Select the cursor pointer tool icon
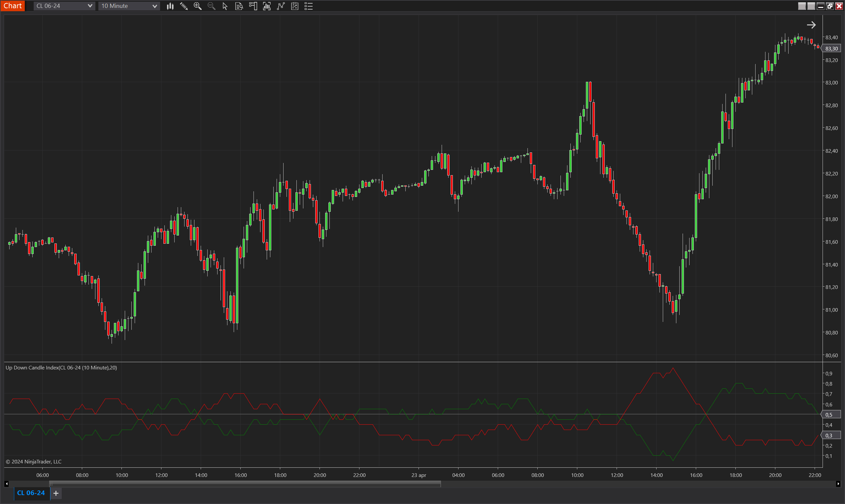 pos(225,6)
